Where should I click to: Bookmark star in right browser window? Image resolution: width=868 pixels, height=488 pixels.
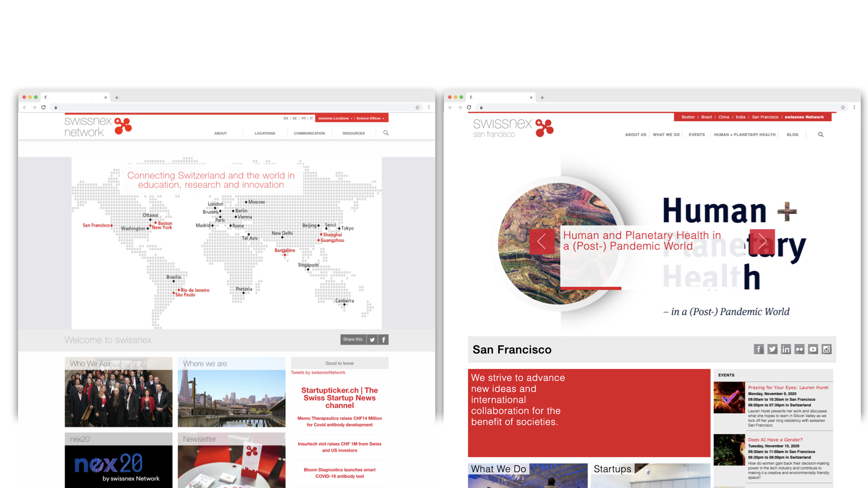coord(843,108)
